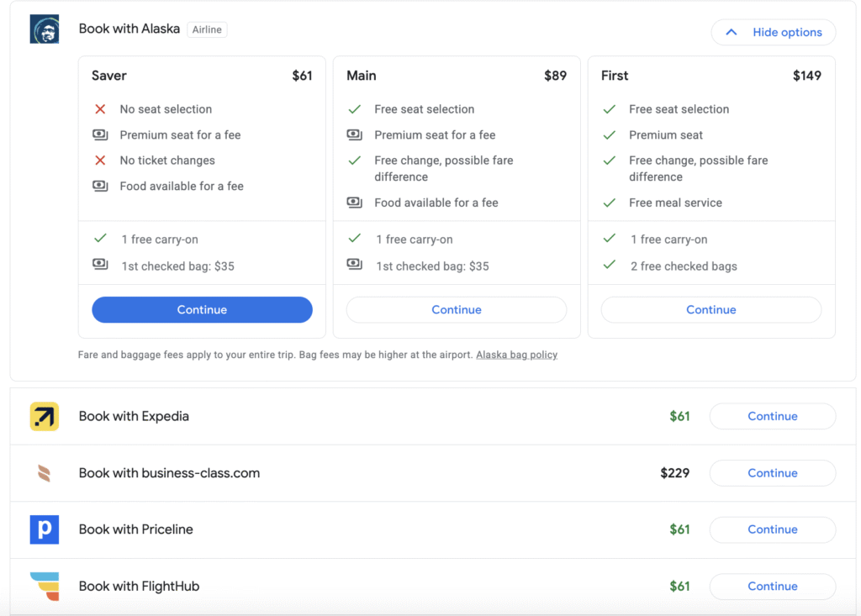This screenshot has width=861, height=616.
Task: Continue with the First $149 fare
Action: pos(711,309)
